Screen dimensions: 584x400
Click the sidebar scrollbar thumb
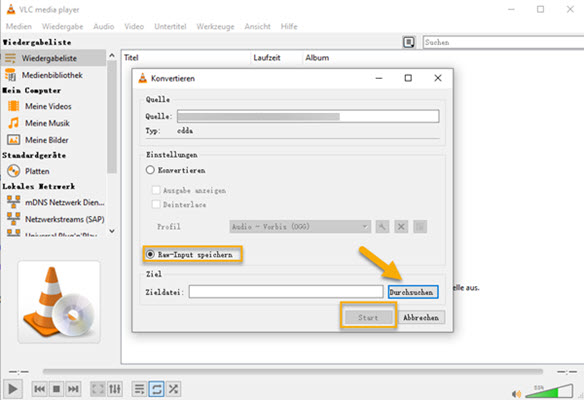pos(112,117)
